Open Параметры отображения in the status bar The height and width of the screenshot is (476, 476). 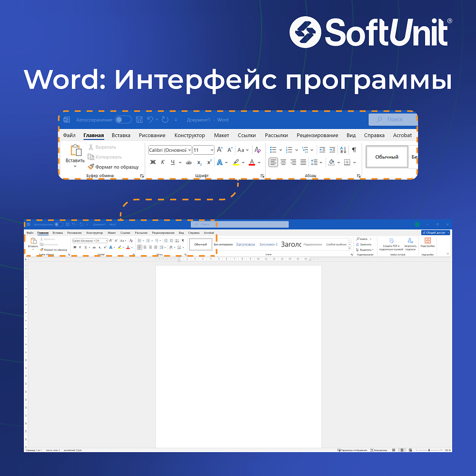pos(352,450)
